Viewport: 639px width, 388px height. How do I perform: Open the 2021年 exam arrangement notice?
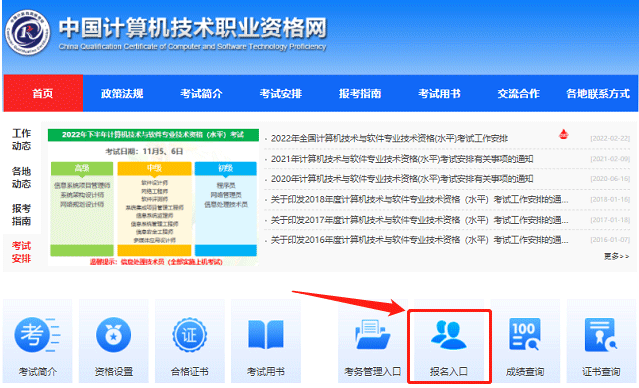coord(402,159)
